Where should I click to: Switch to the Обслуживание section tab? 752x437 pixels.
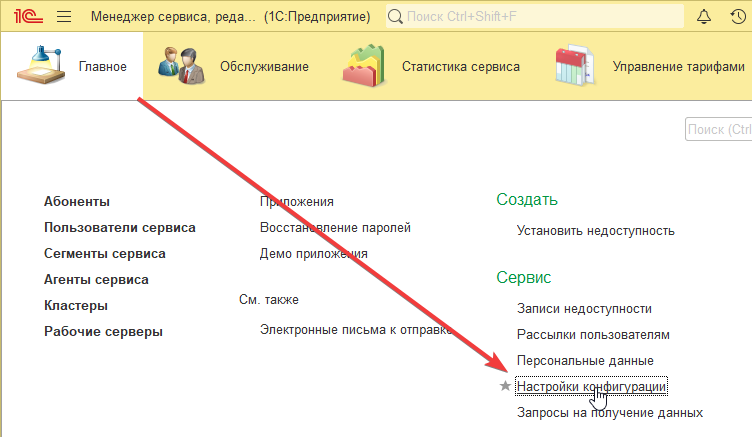coord(264,67)
